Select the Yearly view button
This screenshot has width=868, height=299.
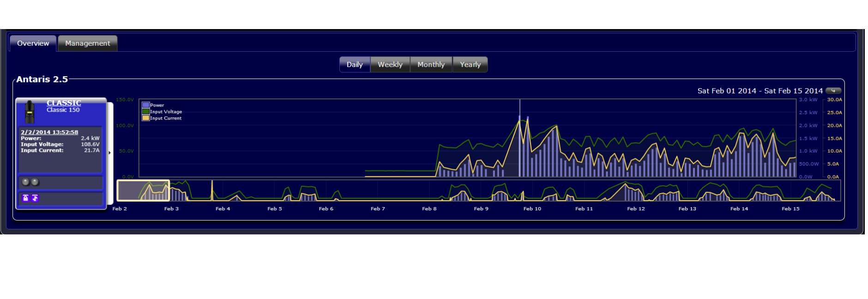470,65
